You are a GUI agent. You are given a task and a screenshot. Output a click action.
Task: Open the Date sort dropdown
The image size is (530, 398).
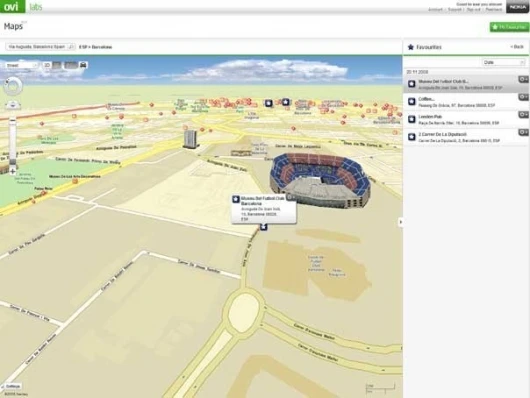point(503,62)
